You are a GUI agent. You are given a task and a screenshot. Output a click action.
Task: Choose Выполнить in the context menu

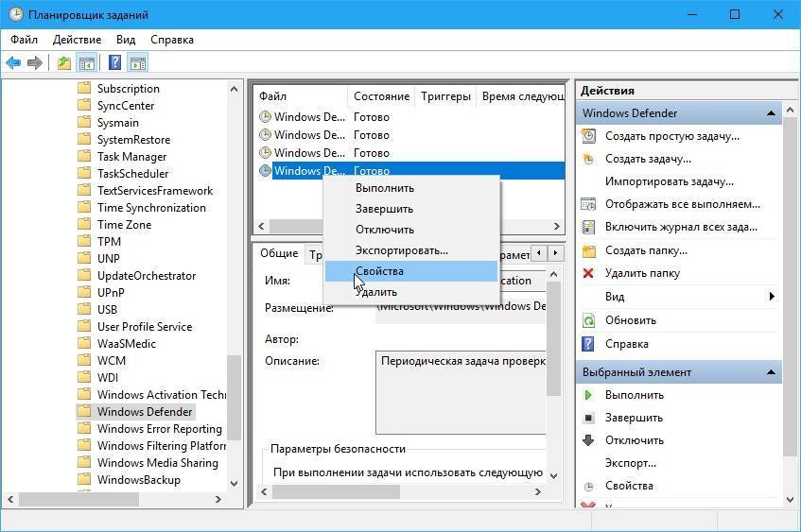411,188
